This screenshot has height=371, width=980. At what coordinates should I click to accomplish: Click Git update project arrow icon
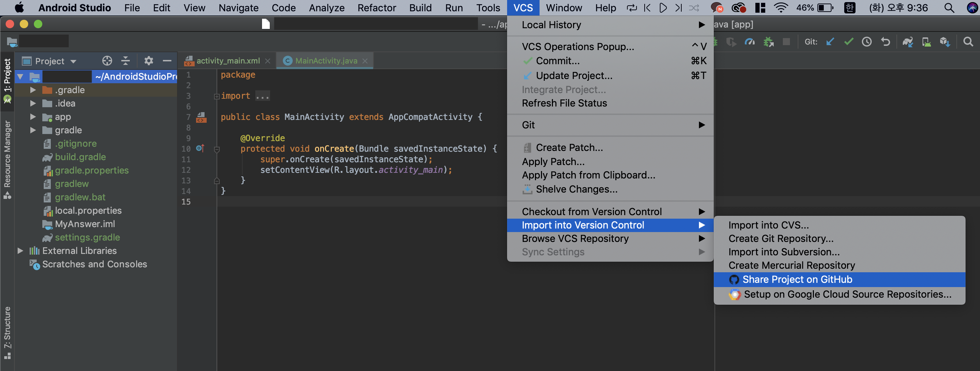point(830,42)
